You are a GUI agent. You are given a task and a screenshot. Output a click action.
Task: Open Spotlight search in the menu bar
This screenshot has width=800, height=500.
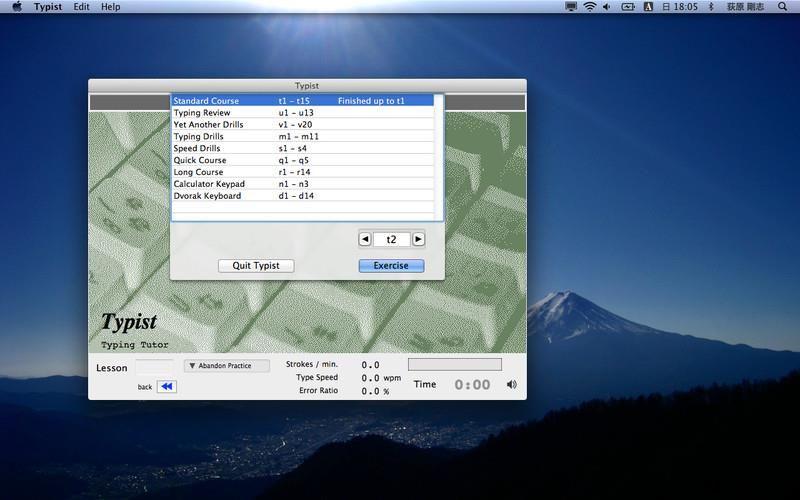pyautogui.click(x=782, y=7)
